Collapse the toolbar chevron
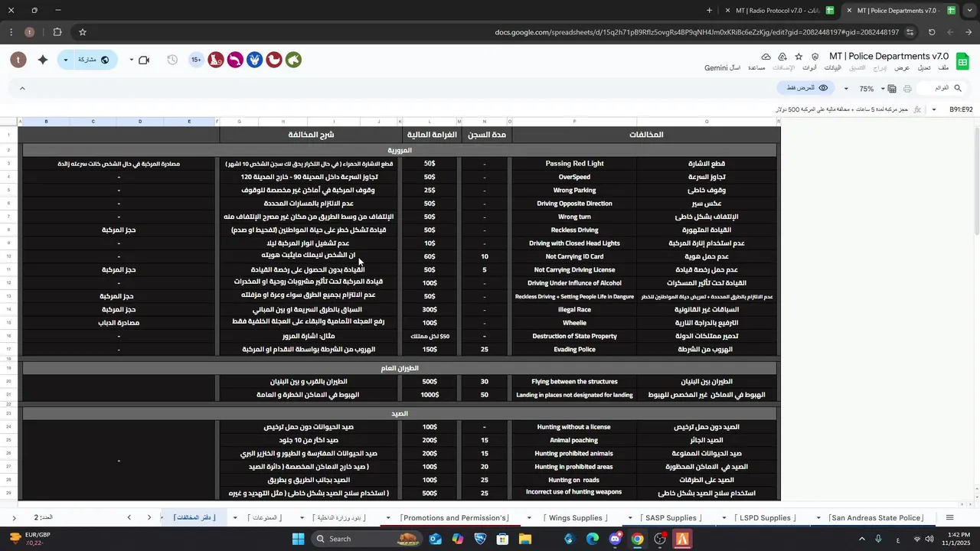Viewport: 980px width, 551px height. tap(22, 89)
